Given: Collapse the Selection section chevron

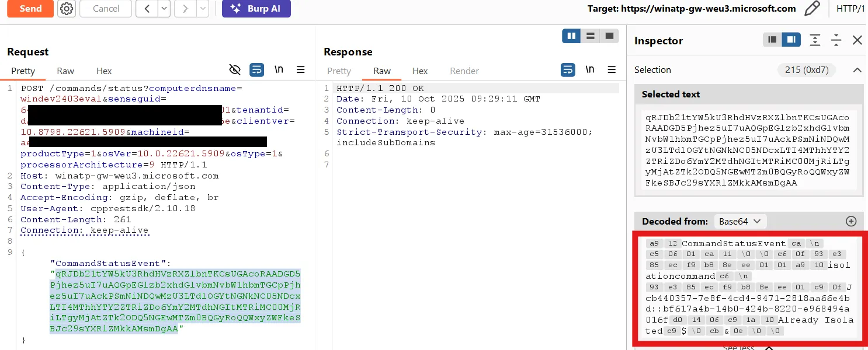Looking at the screenshot, I should point(857,70).
